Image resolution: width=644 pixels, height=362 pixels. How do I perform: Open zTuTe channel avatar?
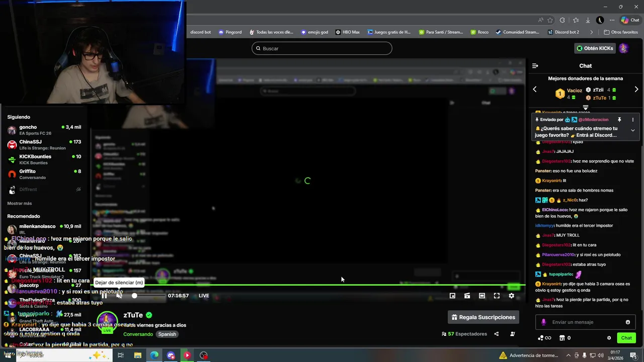point(107,322)
